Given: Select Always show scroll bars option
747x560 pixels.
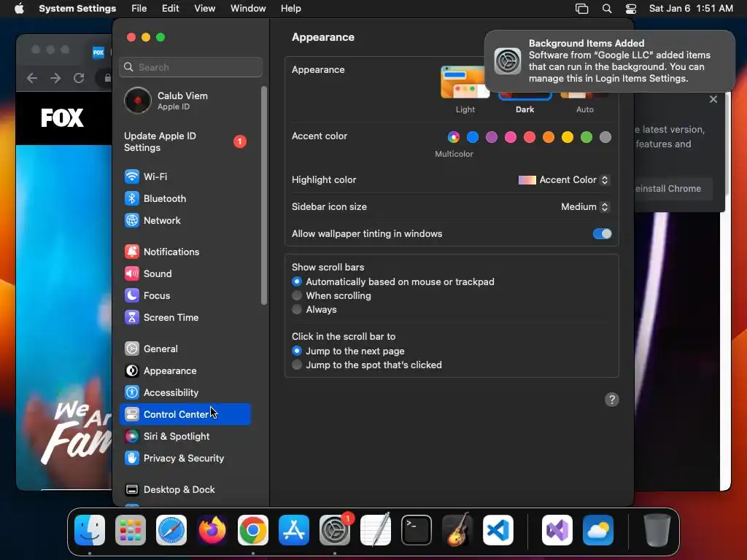Looking at the screenshot, I should 297,309.
